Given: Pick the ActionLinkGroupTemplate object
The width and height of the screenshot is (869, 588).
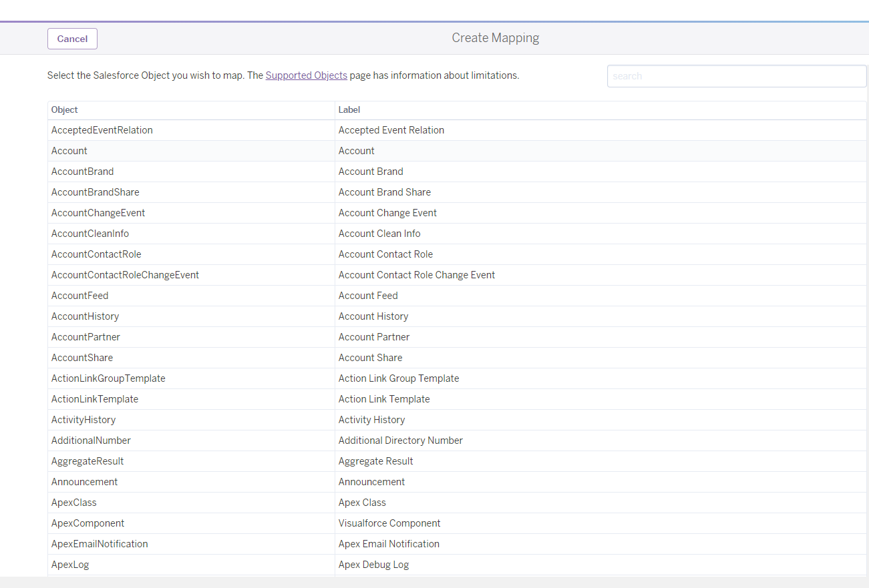Looking at the screenshot, I should (108, 378).
